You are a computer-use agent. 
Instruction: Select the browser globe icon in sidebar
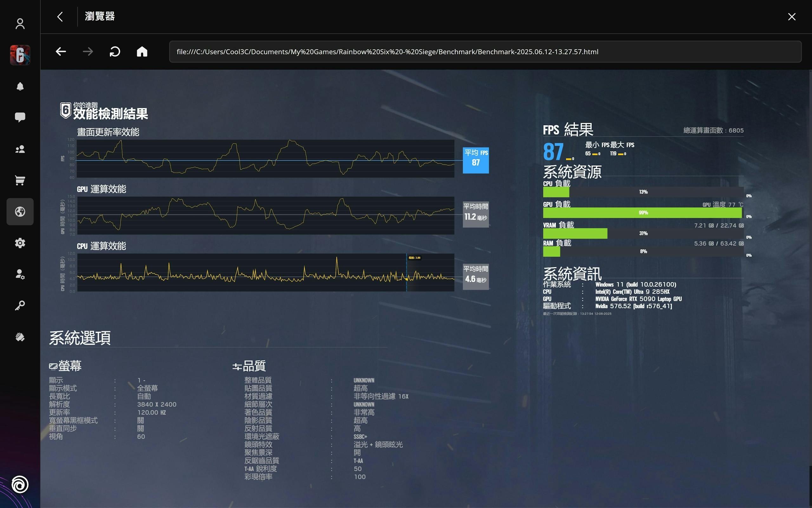20,212
